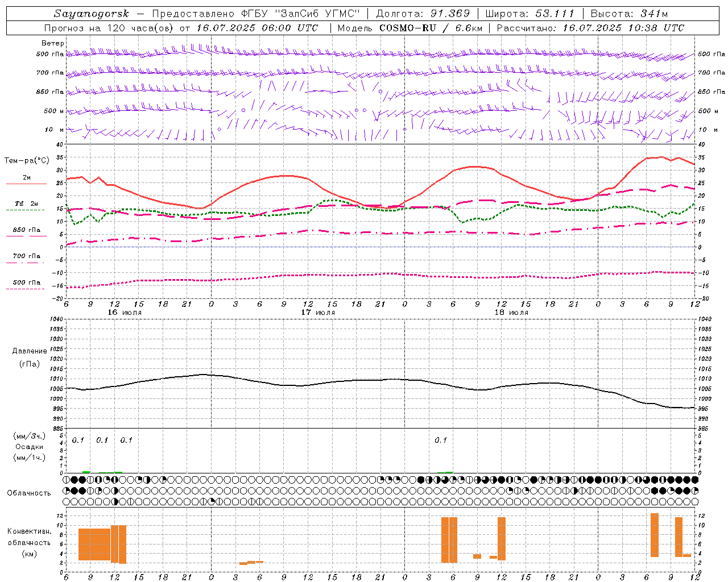Click the 'Осадки' precipitation label
This screenshot has height=582, width=728.
[30, 447]
